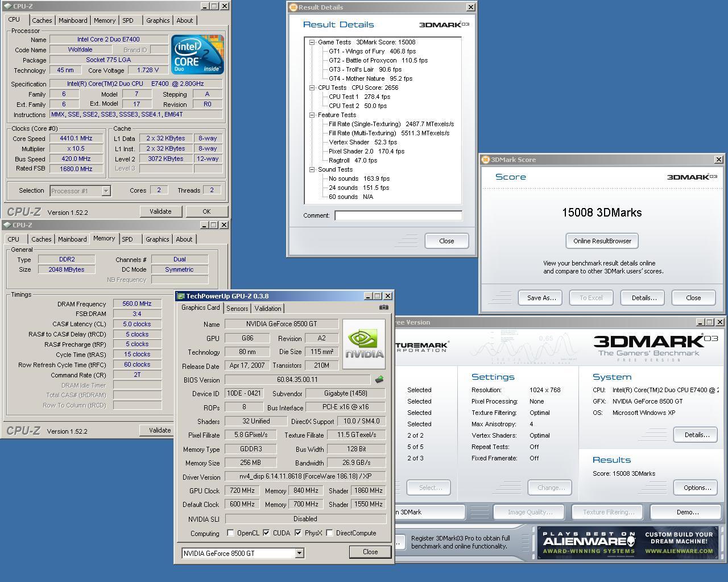Click Close in GPU-Z window
Image resolution: width=728 pixels, height=582 pixels.
[x=370, y=552]
